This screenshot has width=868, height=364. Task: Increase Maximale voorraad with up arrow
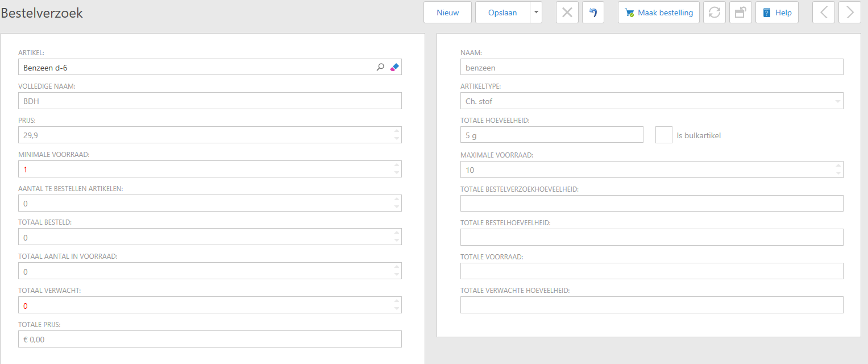pos(838,166)
